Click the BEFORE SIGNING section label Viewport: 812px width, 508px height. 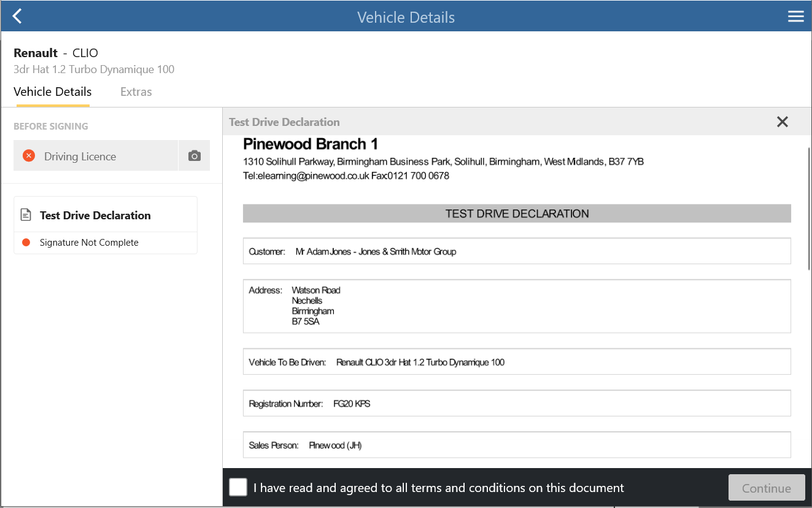point(51,126)
